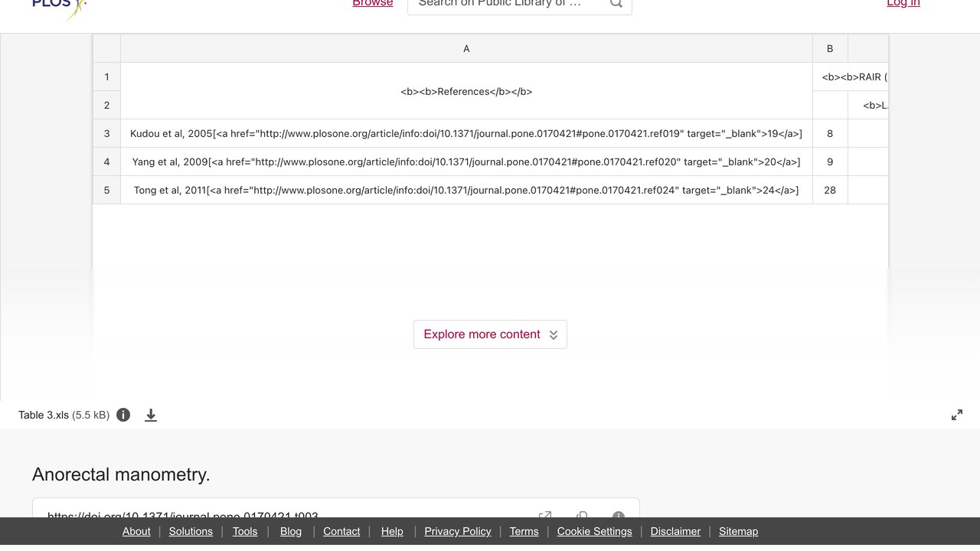This screenshot has width=980, height=551.
Task: Select column B header in the spreadsheet
Action: click(830, 48)
